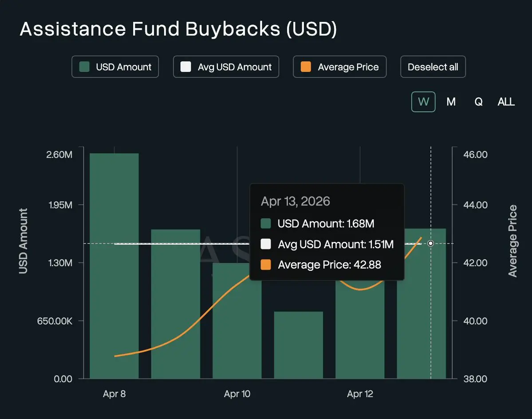Click the green swatch in the tooltip

click(x=266, y=223)
